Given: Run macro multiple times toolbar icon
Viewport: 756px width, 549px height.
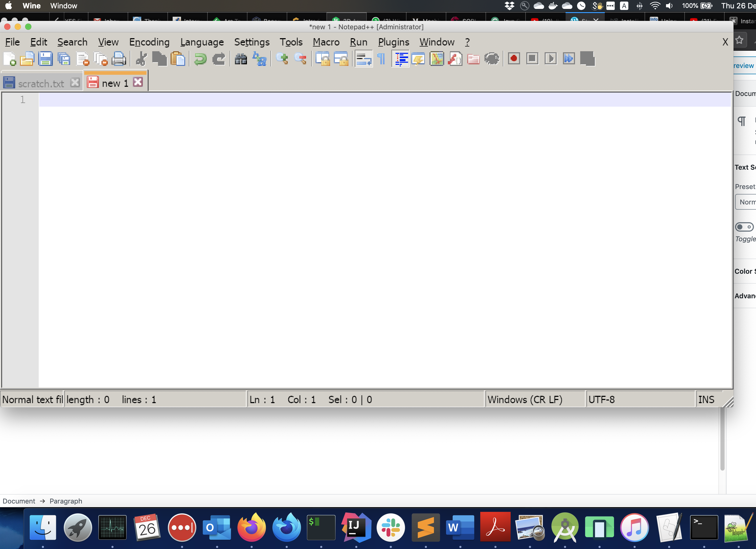Looking at the screenshot, I should [569, 59].
